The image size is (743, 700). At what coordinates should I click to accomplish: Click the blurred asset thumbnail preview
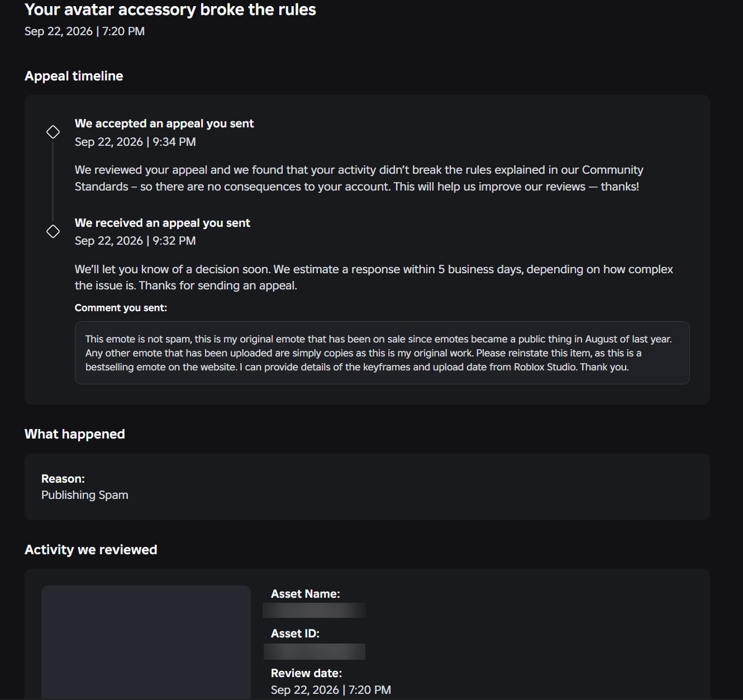[146, 642]
